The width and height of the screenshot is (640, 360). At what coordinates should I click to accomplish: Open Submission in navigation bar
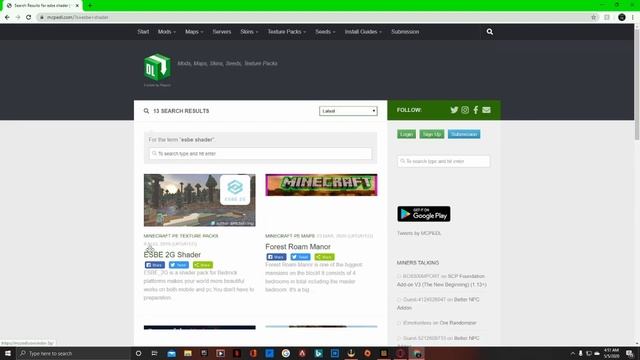405,32
